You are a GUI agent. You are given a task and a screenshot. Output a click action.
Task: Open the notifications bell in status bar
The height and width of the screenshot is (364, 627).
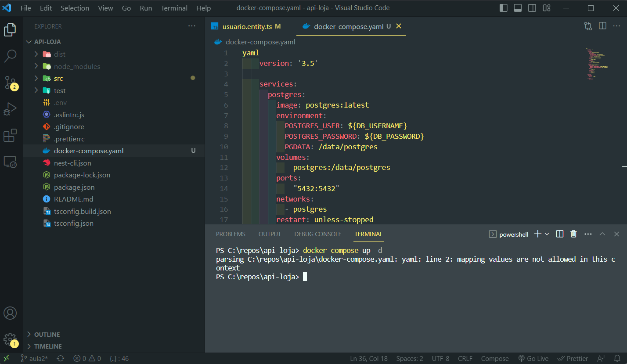pyautogui.click(x=617, y=358)
